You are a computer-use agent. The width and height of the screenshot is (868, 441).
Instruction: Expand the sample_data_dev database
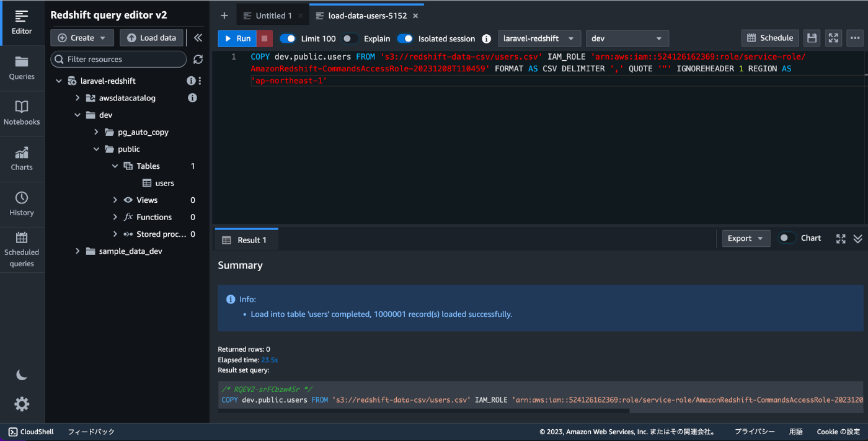pos(77,251)
